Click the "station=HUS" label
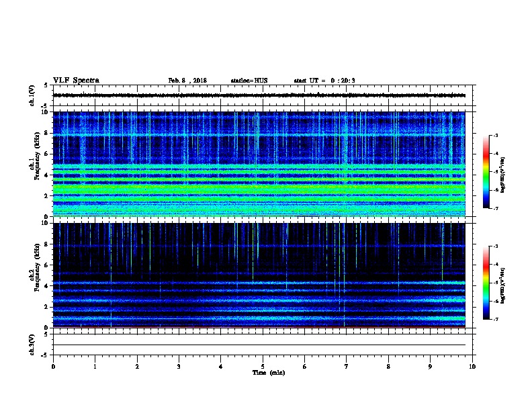 249,81
